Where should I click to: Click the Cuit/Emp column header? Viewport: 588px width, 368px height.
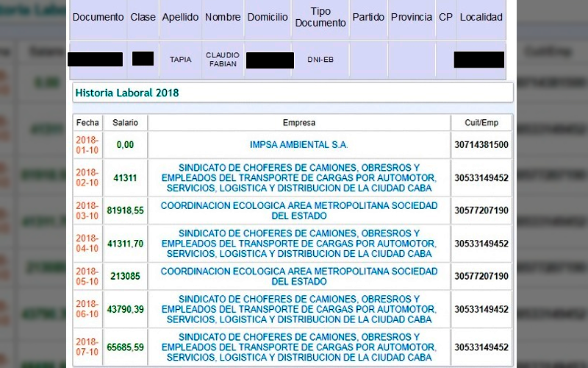481,122
